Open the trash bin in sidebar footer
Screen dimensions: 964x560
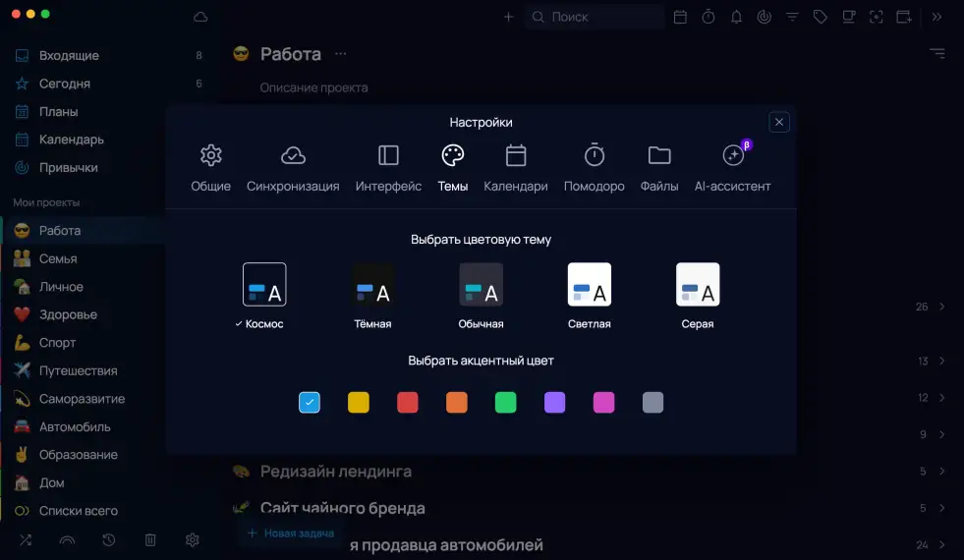click(x=150, y=539)
